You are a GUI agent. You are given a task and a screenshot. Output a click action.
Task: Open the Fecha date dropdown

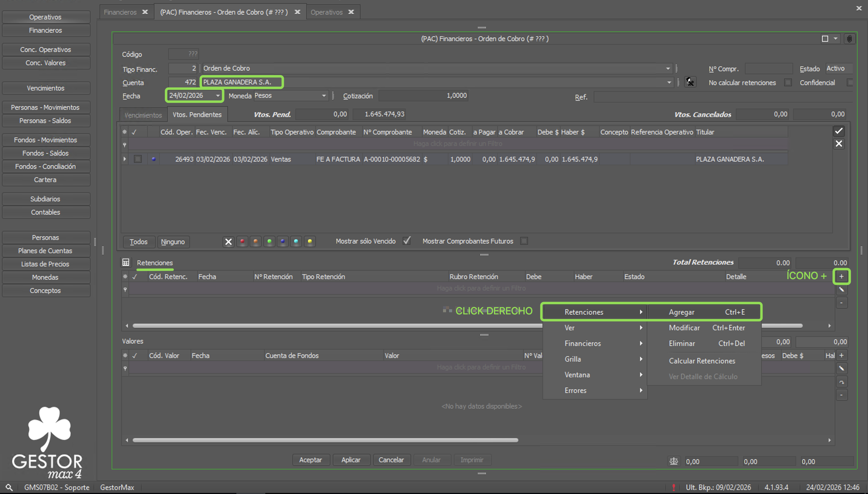point(217,96)
